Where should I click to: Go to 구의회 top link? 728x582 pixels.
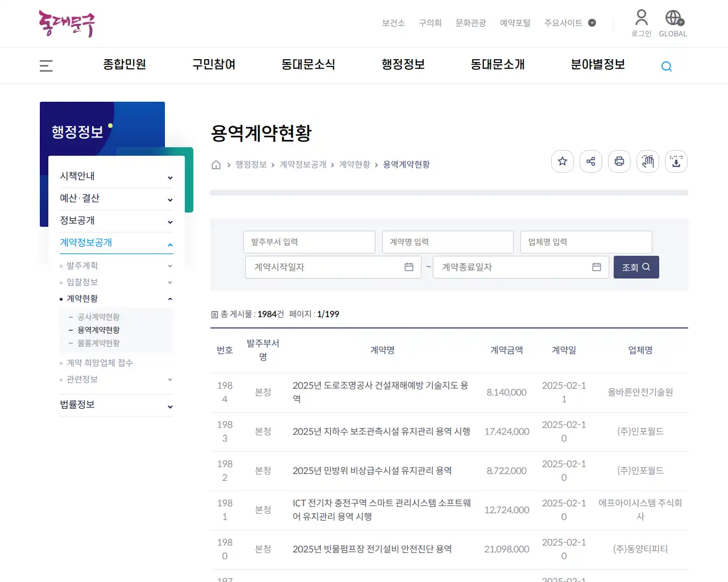[x=431, y=23]
